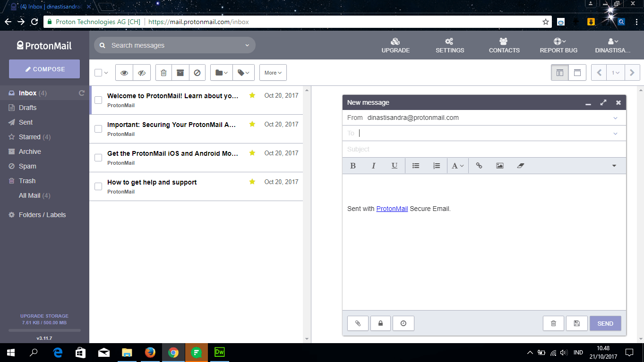This screenshot has height=362, width=644.
Task: Mark as read with the eye icon
Action: 124,73
